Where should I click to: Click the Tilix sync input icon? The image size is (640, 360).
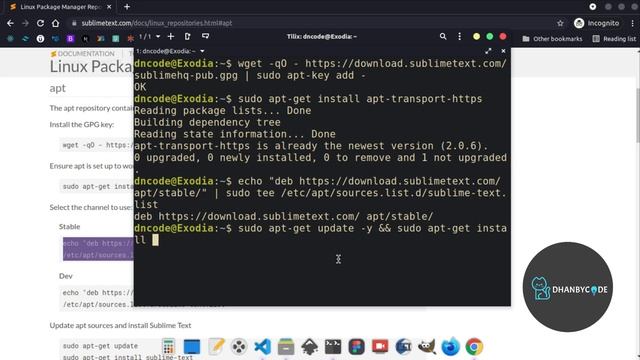(205, 36)
